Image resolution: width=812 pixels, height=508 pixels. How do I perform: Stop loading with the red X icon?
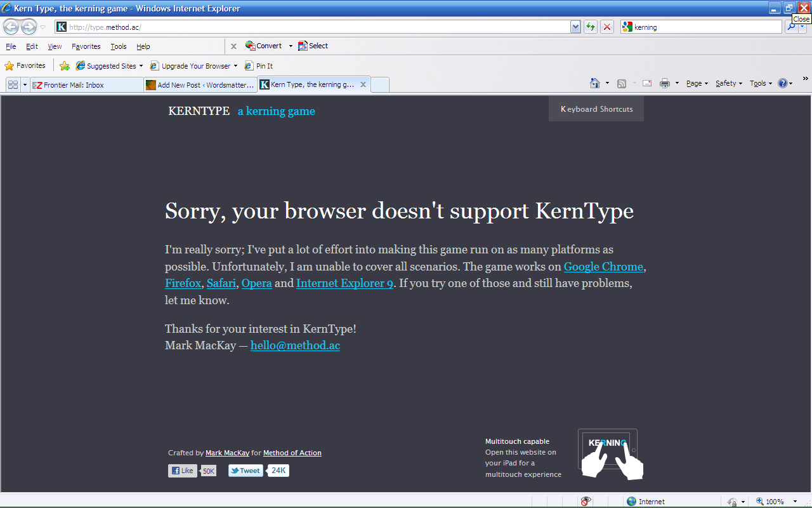tap(607, 27)
